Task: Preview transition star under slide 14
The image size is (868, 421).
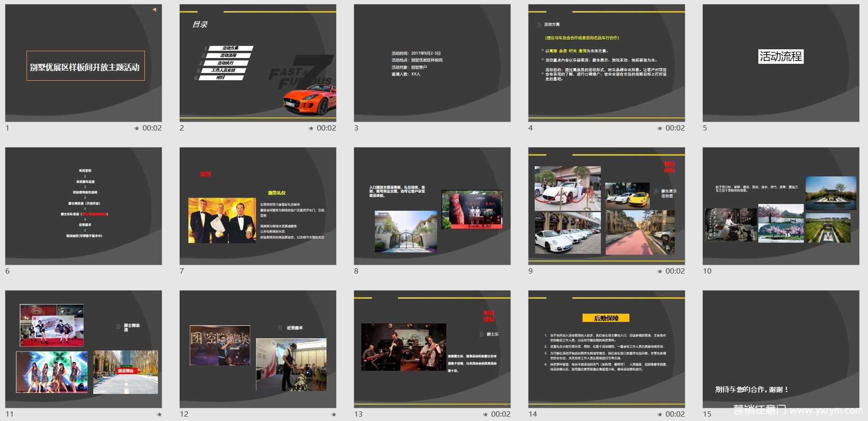Action: pos(660,414)
